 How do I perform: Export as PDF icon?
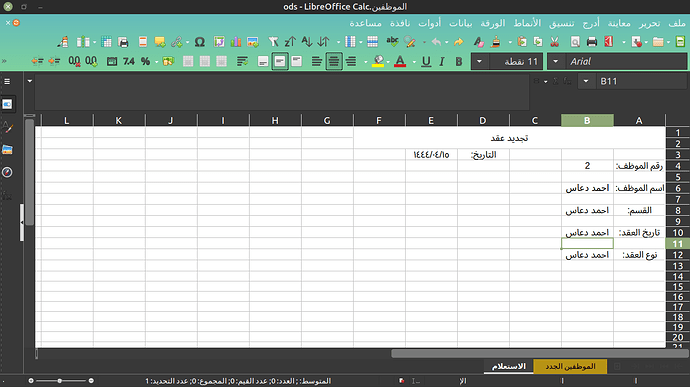[609, 42]
